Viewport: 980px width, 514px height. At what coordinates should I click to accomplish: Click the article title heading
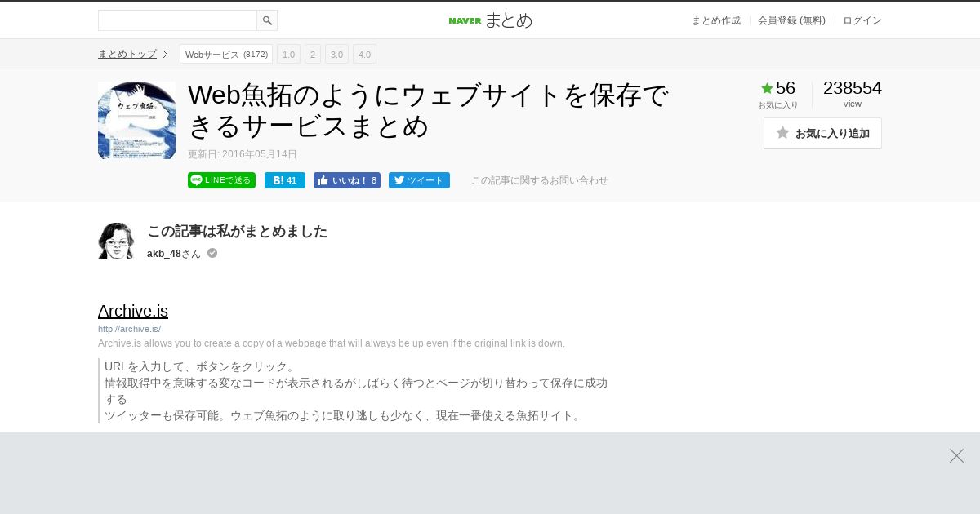(x=429, y=110)
